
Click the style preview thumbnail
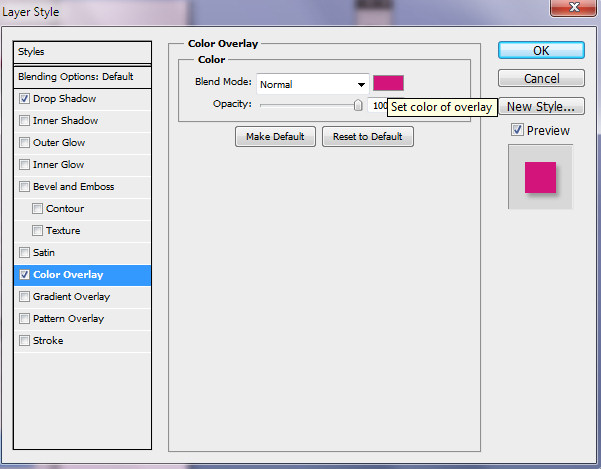tap(540, 177)
